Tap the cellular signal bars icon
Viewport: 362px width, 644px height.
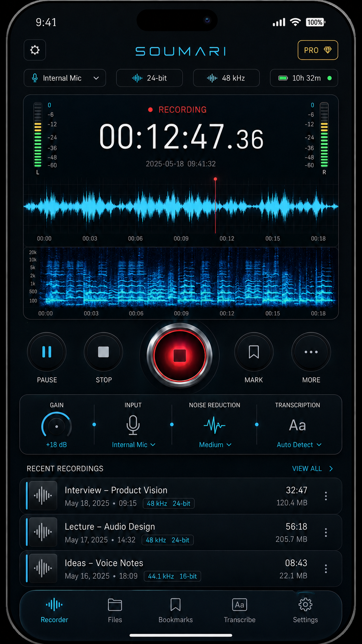tap(279, 22)
